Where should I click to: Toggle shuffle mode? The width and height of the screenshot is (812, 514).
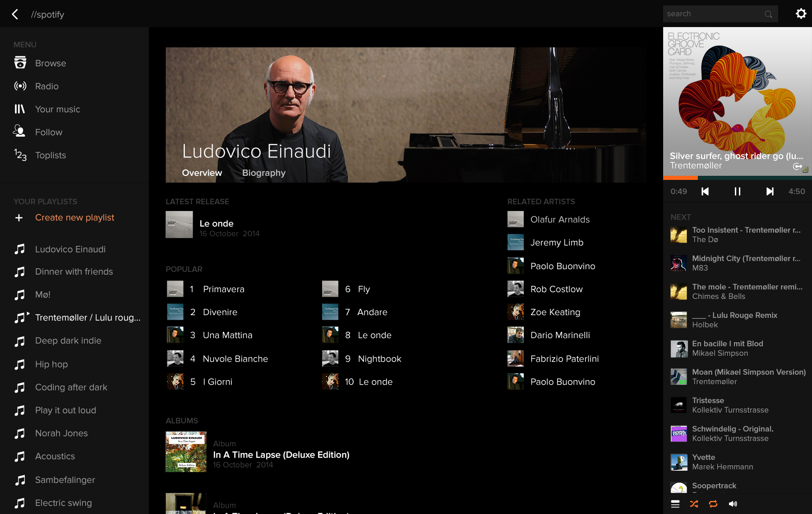tap(694, 504)
